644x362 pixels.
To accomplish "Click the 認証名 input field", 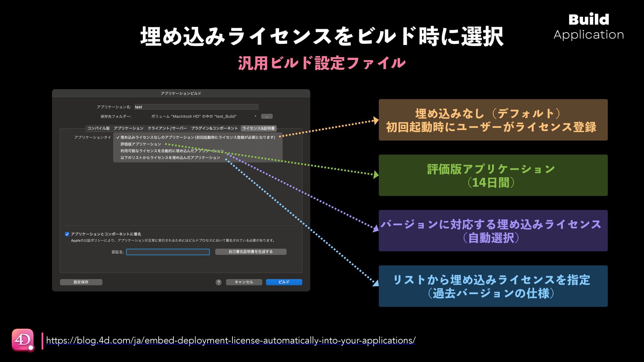I will click(168, 252).
